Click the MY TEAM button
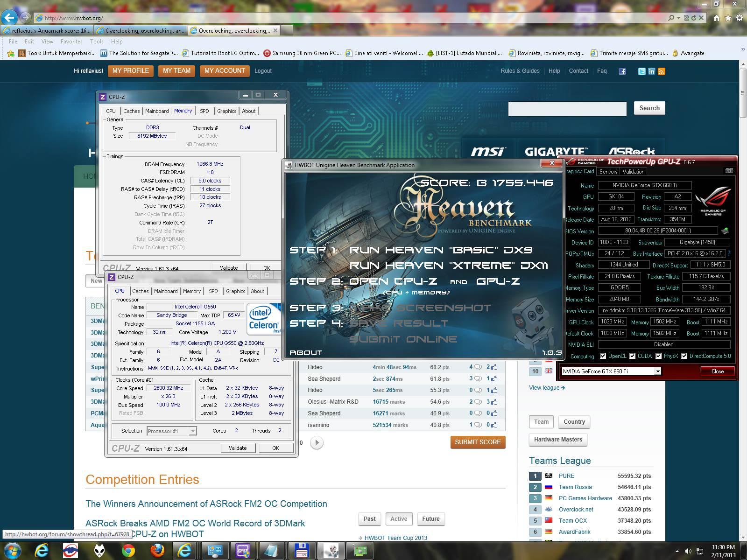 pos(176,71)
